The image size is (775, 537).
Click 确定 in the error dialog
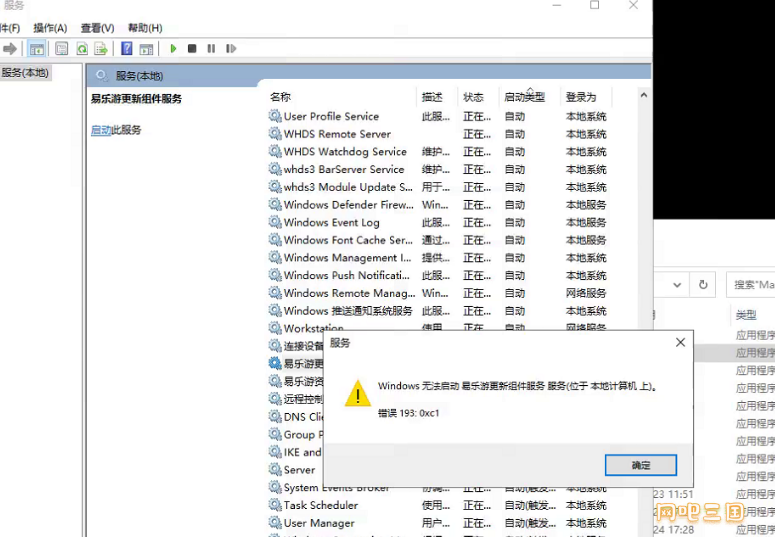pos(641,465)
